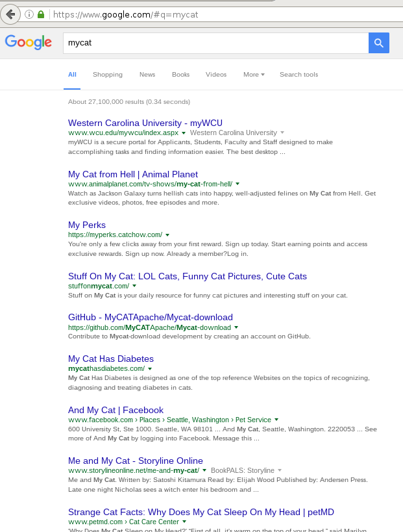The height and width of the screenshot is (532, 403).
Task: Open Western Carolina University - myWCU result
Action: pos(145,123)
